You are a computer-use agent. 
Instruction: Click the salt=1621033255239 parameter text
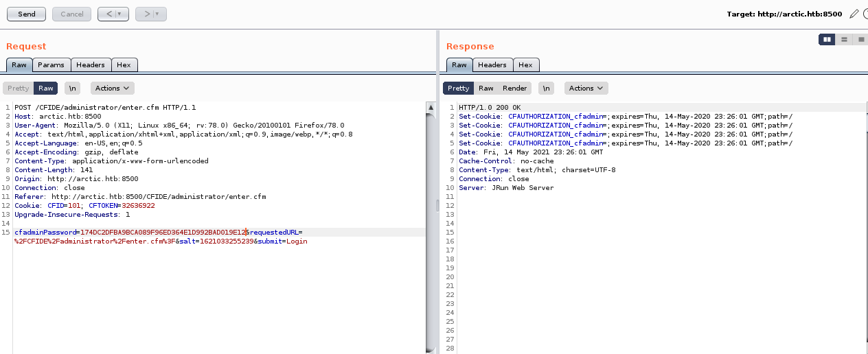click(216, 241)
